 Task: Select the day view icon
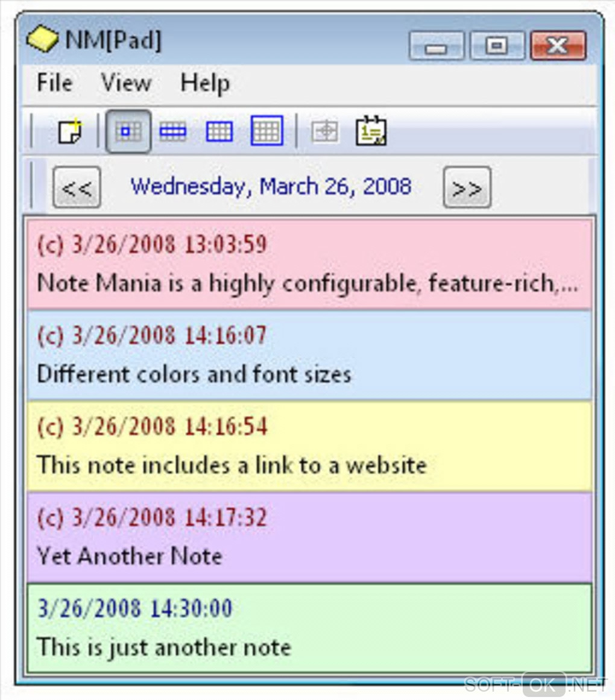(x=128, y=131)
